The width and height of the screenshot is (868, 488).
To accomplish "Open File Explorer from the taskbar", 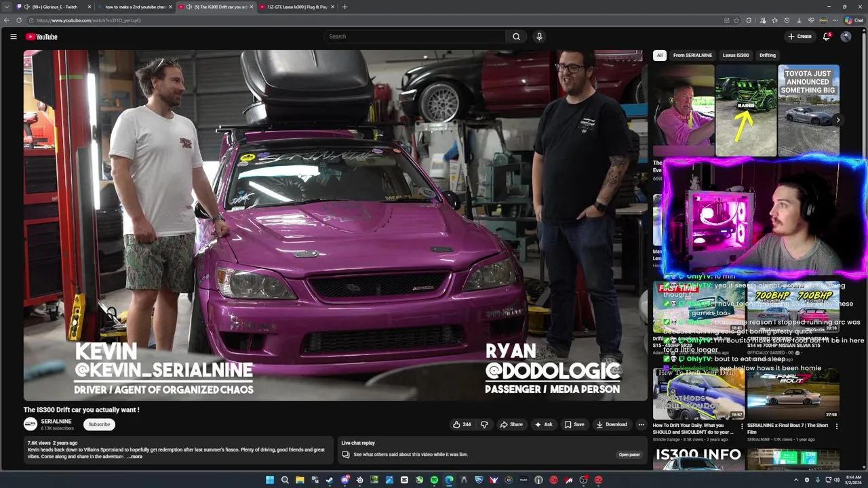I will click(x=300, y=480).
